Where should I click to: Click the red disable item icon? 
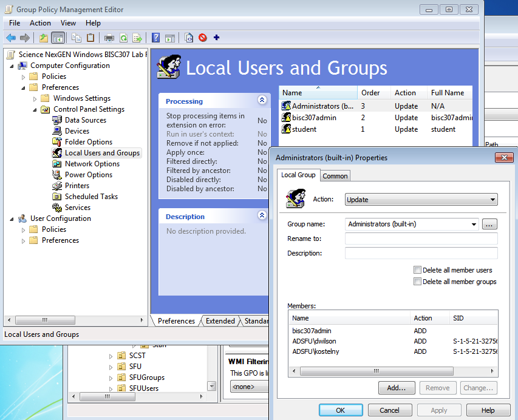(x=202, y=38)
